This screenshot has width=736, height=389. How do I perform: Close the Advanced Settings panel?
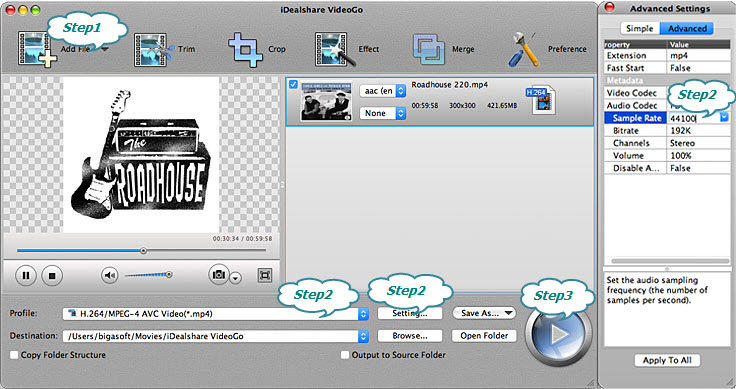tap(609, 8)
